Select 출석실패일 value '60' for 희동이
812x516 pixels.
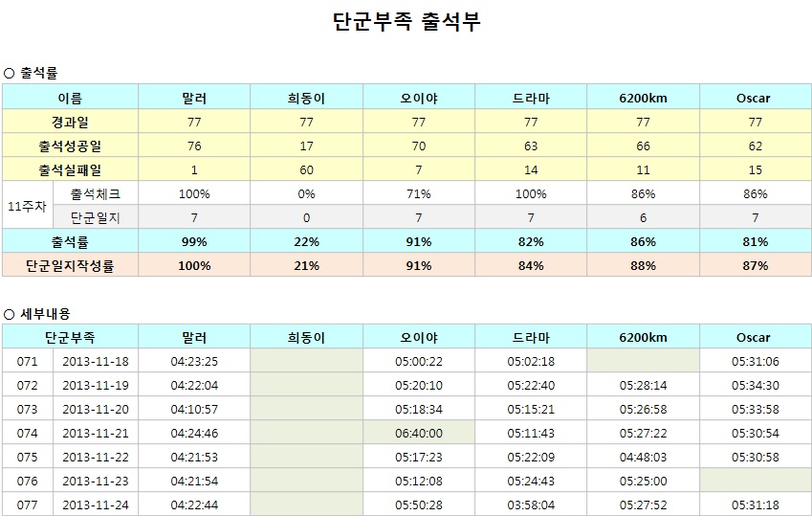(x=306, y=170)
